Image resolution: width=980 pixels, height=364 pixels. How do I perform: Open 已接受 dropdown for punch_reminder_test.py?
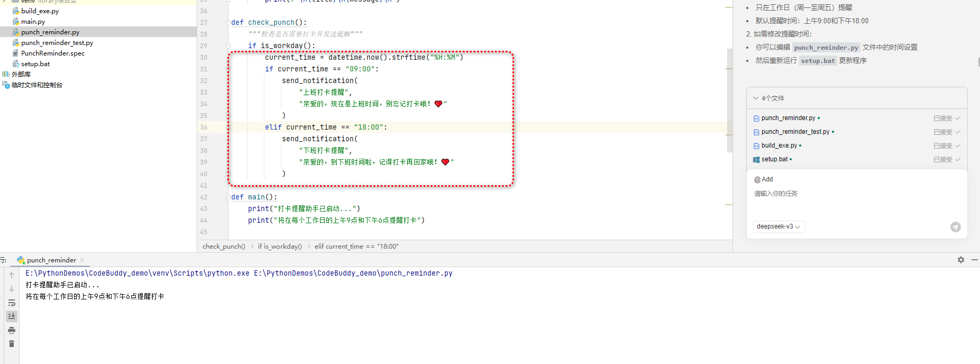pos(947,132)
